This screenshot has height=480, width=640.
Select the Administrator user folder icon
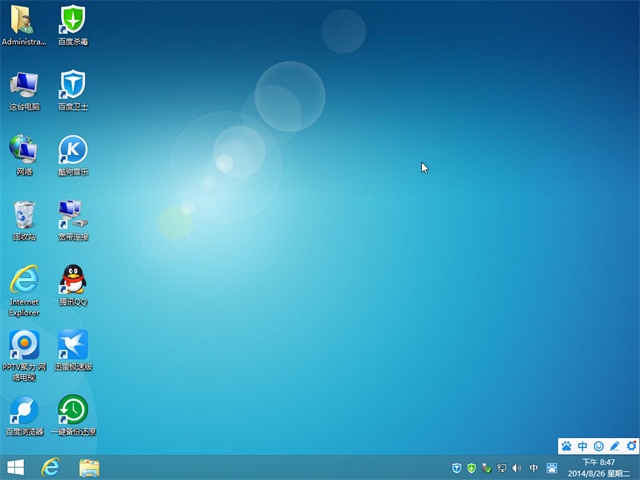(24, 20)
